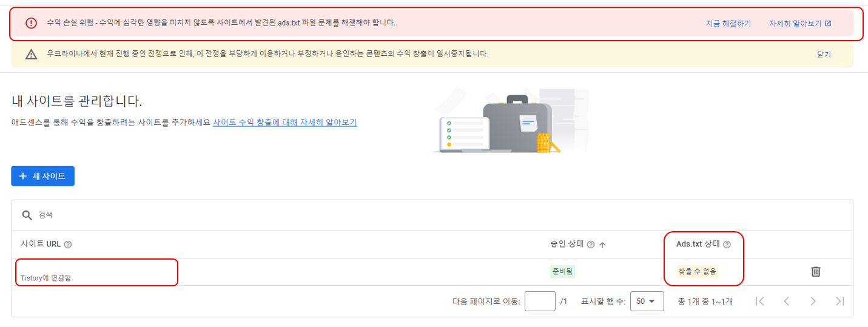Open help icon next to 승인 상태
Image resolution: width=868 pixels, height=327 pixels.
pos(590,244)
